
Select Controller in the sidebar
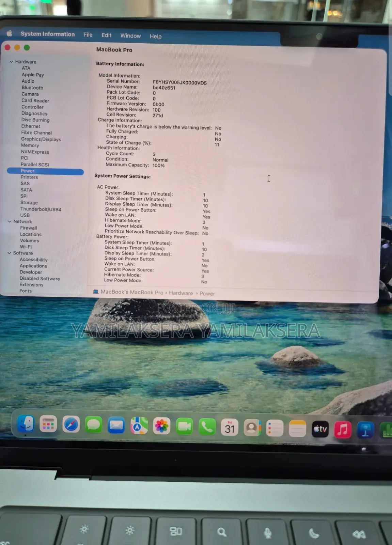coord(32,107)
